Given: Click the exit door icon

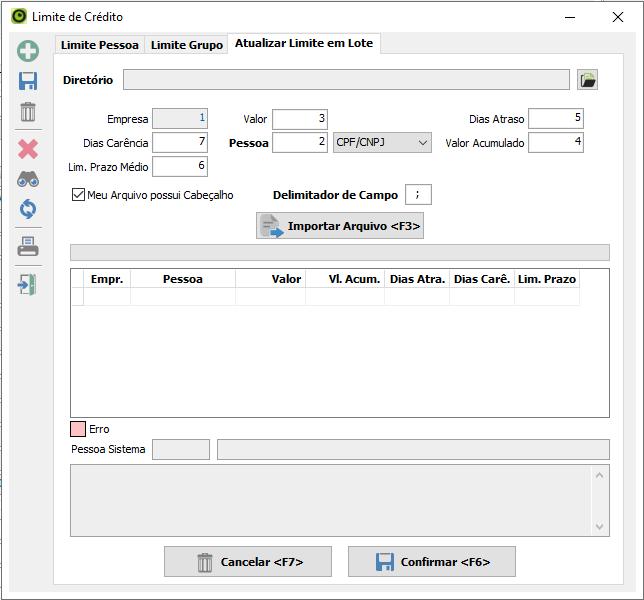Looking at the screenshot, I should click(x=28, y=284).
